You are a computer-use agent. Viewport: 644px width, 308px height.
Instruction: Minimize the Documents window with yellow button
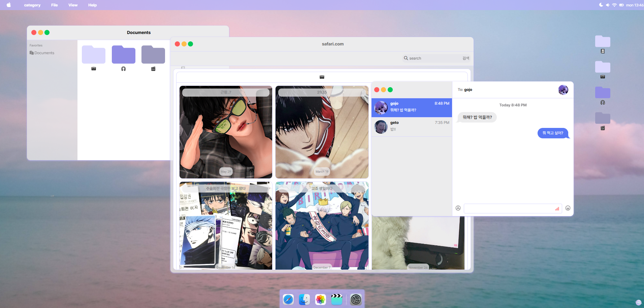click(x=40, y=33)
